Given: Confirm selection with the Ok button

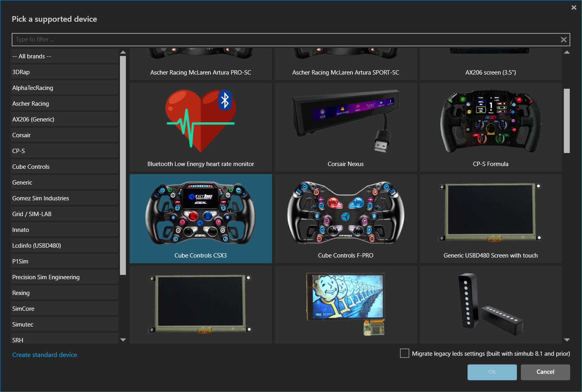Looking at the screenshot, I should pos(492,372).
